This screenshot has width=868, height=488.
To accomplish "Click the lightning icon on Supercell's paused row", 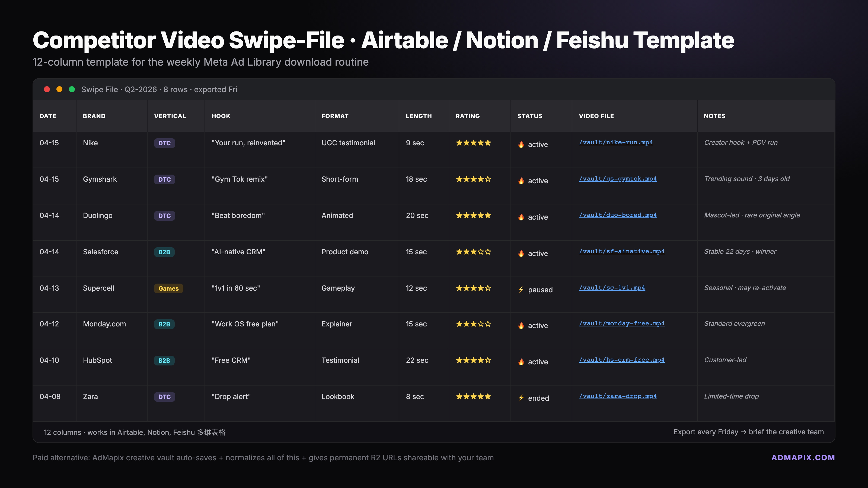I will [x=521, y=289].
